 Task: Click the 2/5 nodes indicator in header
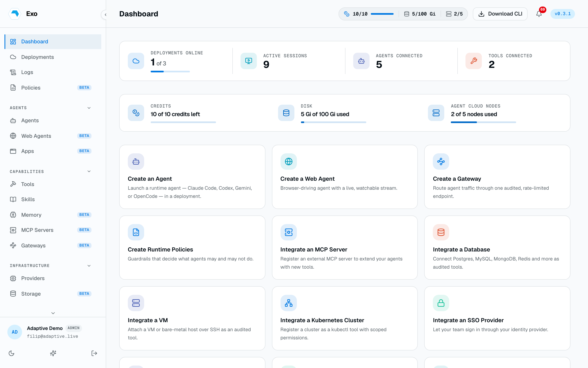pyautogui.click(x=454, y=14)
